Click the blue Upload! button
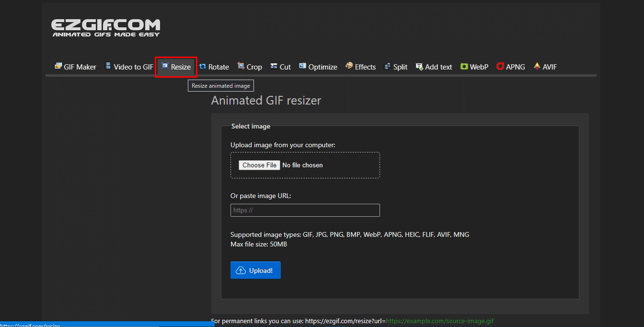The image size is (644, 327). (x=255, y=270)
